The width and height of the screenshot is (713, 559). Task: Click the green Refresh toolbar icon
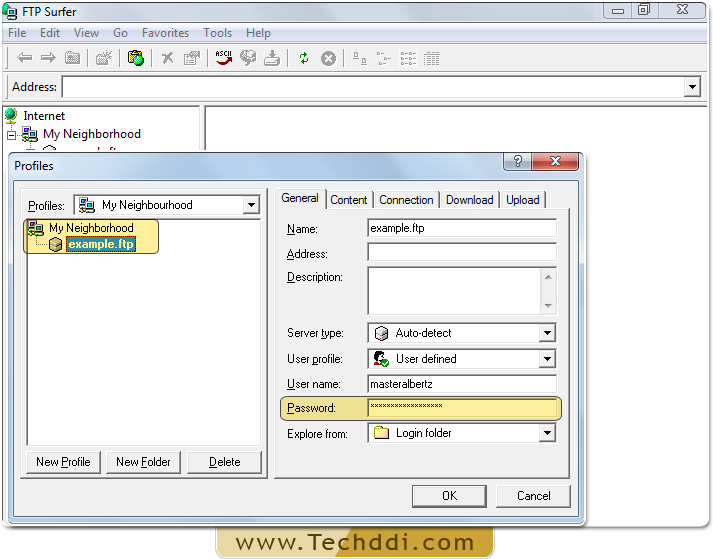click(x=304, y=58)
